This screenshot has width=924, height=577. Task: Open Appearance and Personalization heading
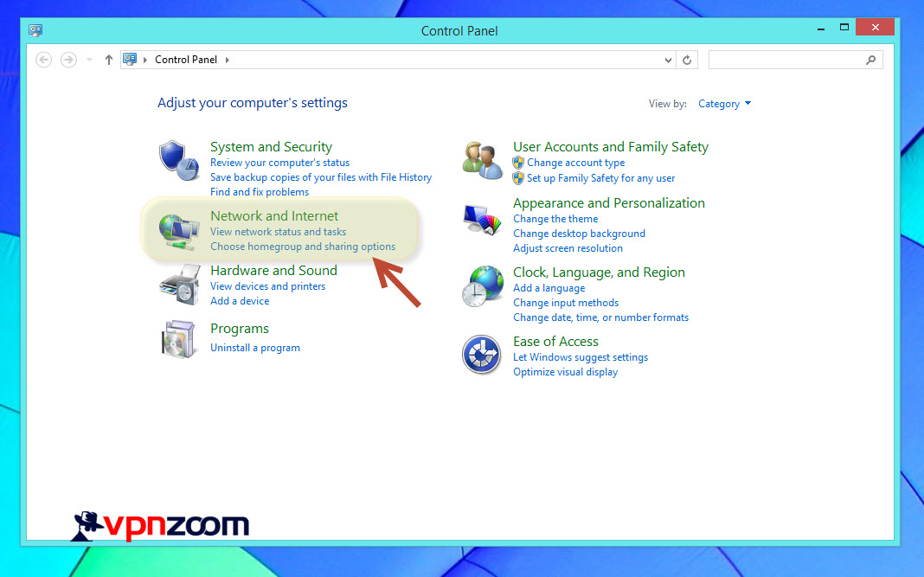point(609,203)
